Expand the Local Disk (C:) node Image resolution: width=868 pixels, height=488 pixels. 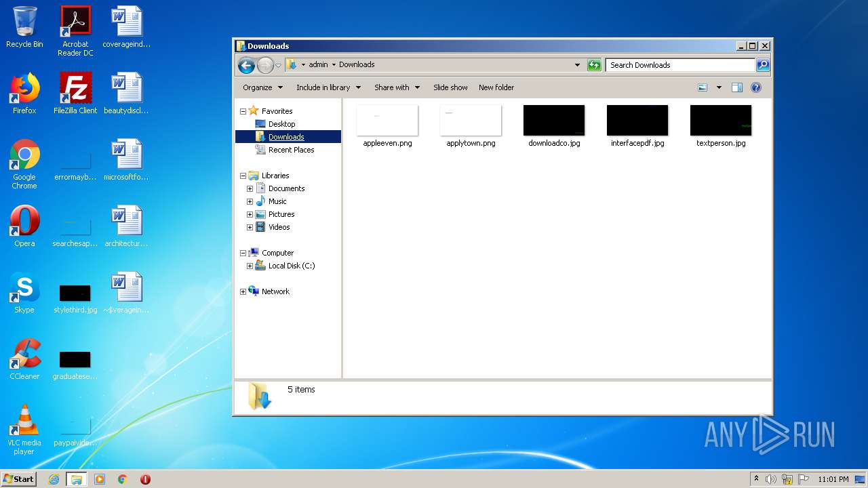coord(250,266)
